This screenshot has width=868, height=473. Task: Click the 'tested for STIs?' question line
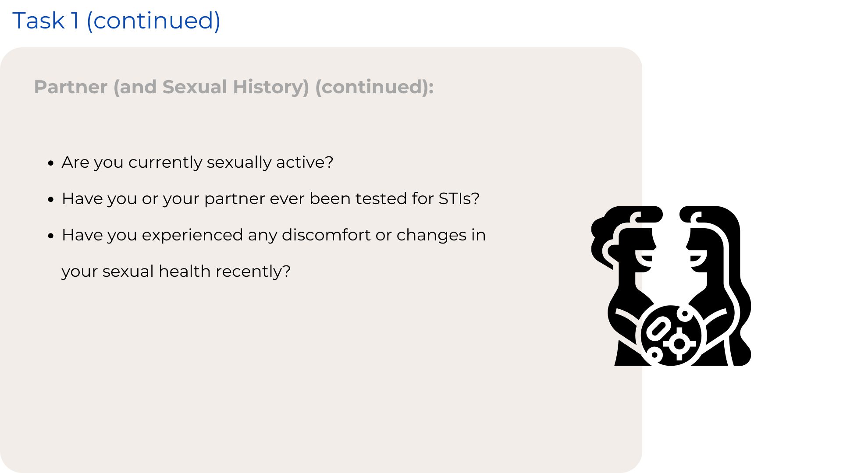(x=270, y=199)
